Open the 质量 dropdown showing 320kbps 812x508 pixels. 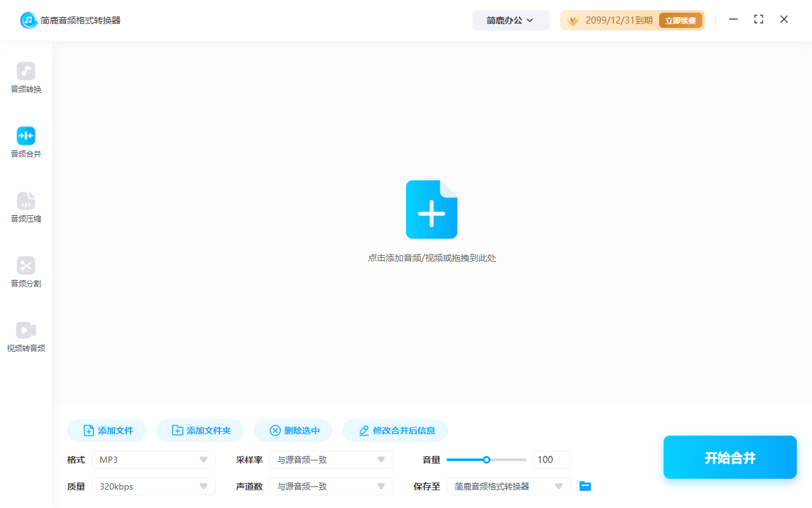(x=153, y=486)
